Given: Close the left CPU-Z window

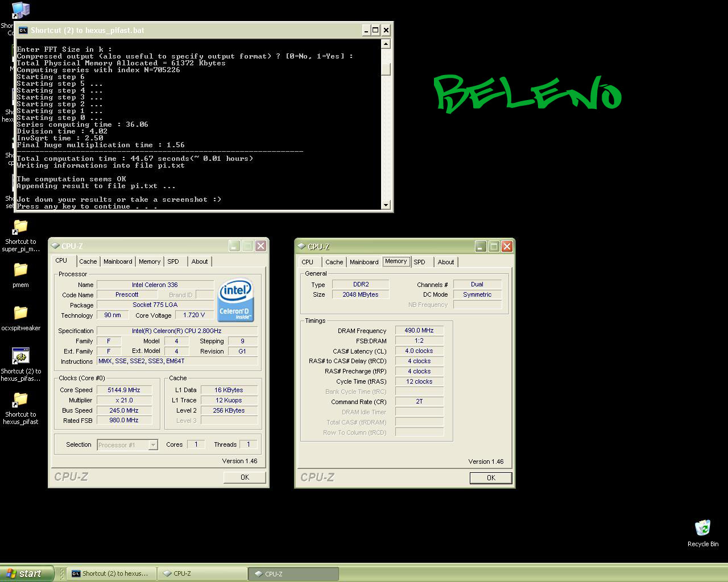Looking at the screenshot, I should click(260, 246).
